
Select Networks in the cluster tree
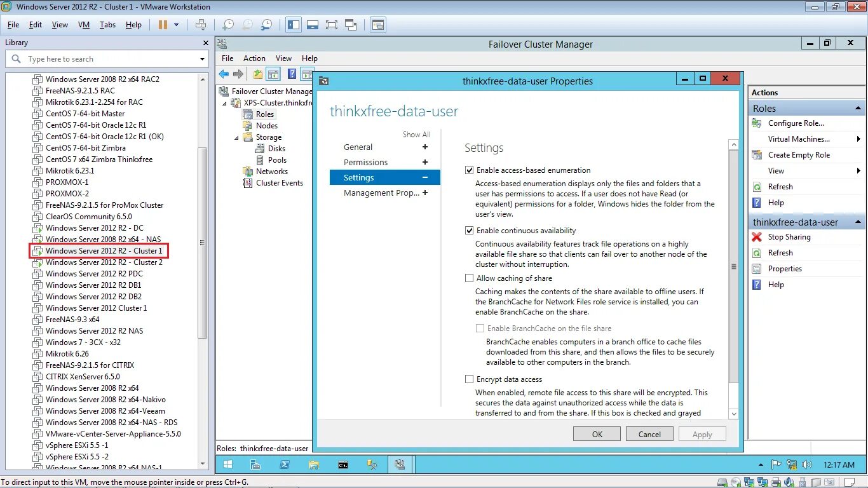[x=271, y=172]
